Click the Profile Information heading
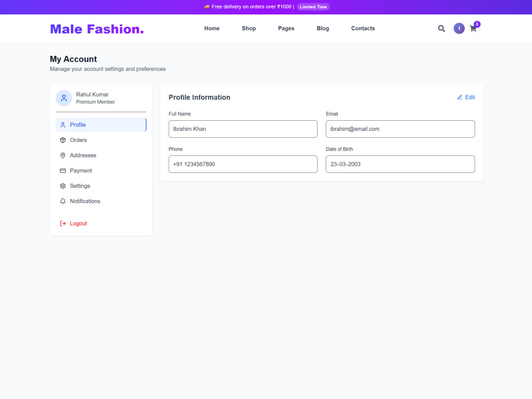Image resolution: width=532 pixels, height=399 pixels. tap(199, 97)
